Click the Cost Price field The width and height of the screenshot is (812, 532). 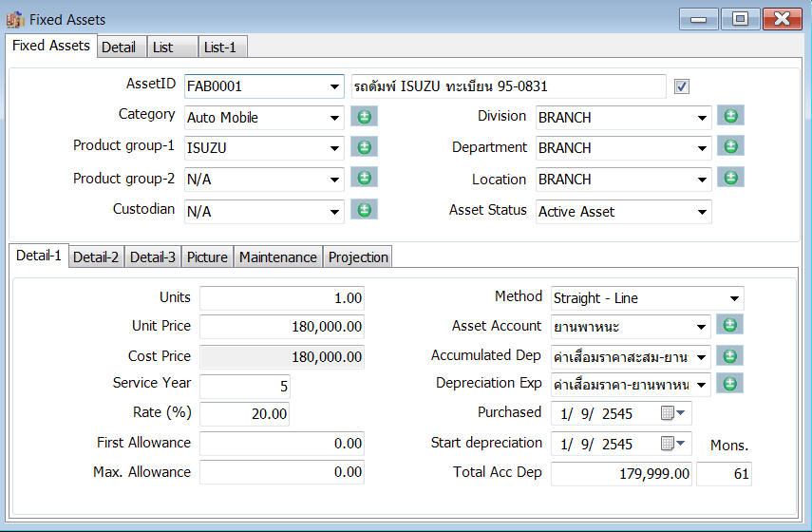[x=282, y=356]
